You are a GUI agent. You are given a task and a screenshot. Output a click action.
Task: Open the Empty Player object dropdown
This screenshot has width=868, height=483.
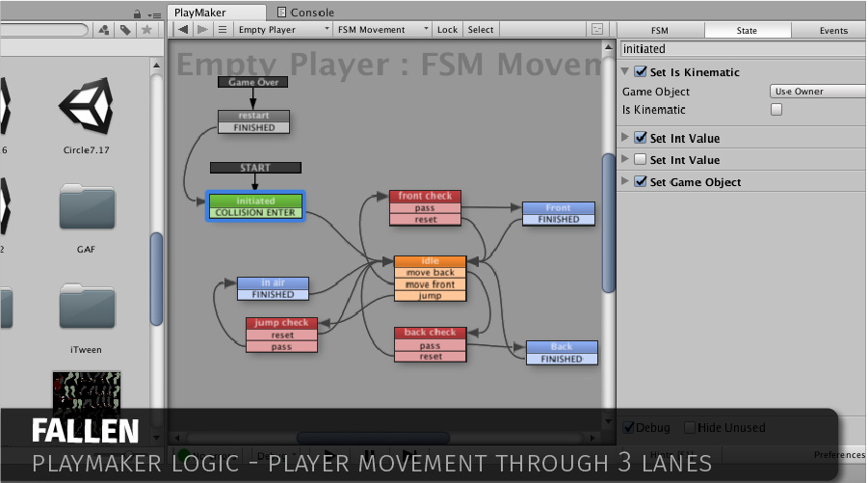282,30
